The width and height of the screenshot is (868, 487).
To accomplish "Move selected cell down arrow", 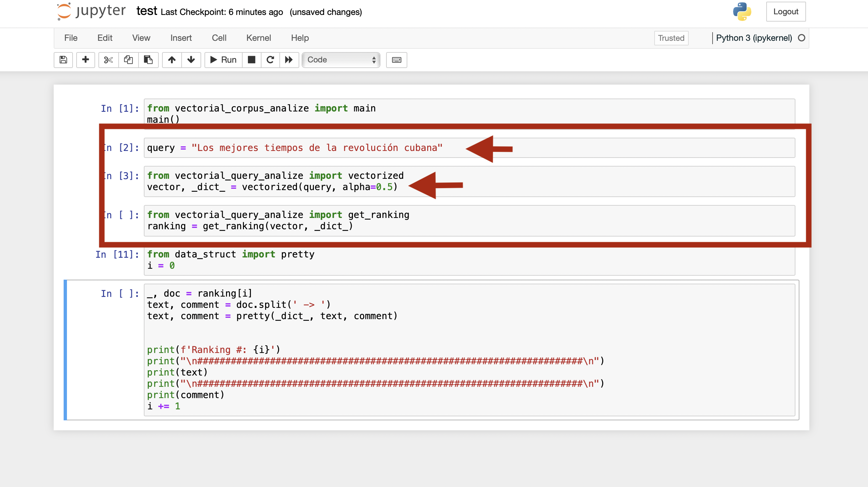I will point(191,60).
